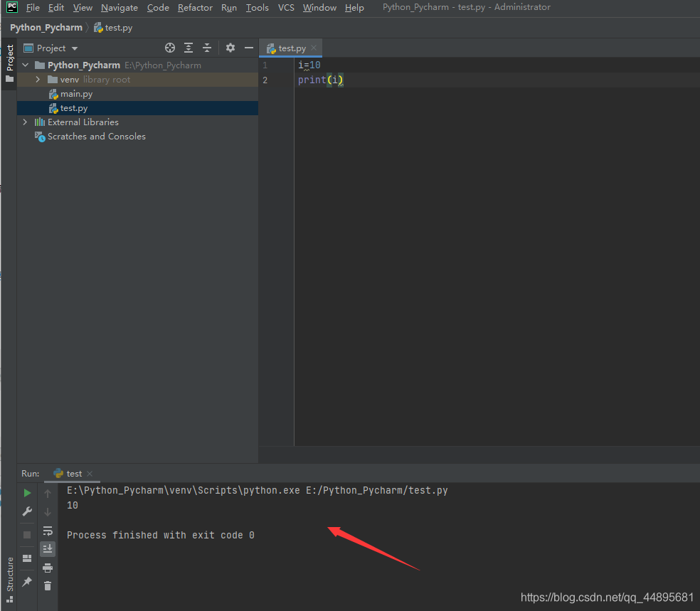Click line number 1 in the gutter

tap(265, 65)
